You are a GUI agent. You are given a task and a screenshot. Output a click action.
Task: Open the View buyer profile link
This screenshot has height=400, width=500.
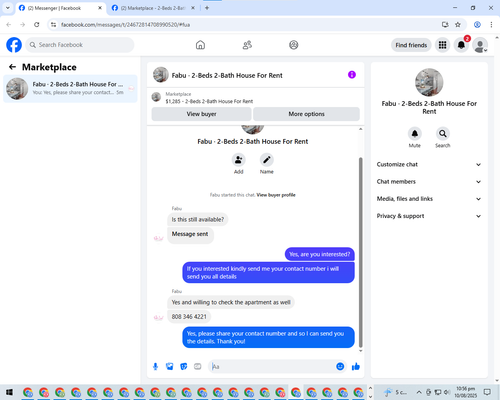(276, 195)
